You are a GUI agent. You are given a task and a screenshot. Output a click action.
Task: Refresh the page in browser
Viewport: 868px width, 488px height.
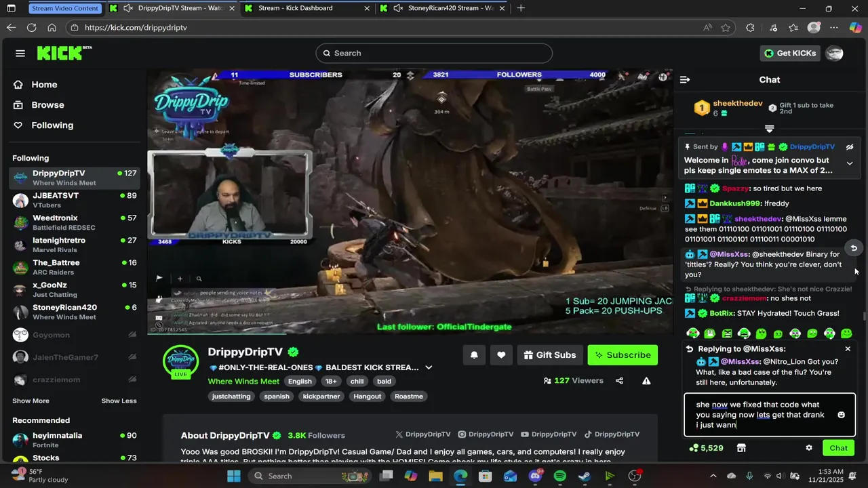(x=31, y=28)
